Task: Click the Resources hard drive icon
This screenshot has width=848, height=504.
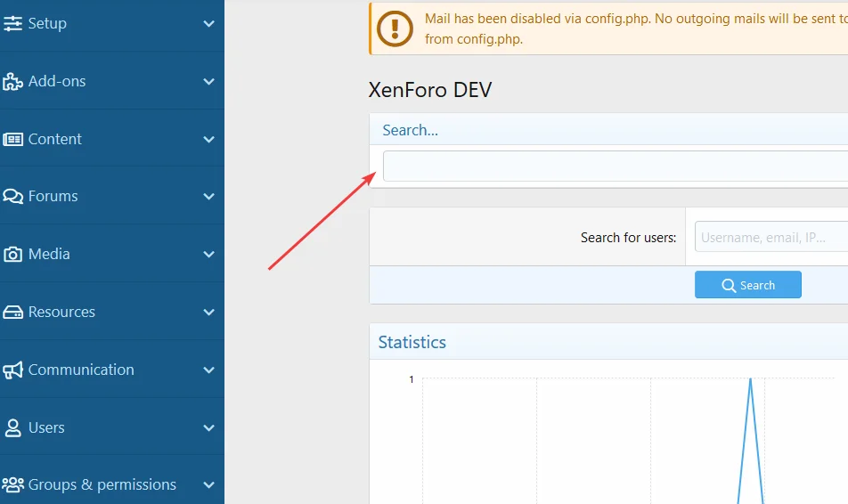Action: pyautogui.click(x=12, y=313)
